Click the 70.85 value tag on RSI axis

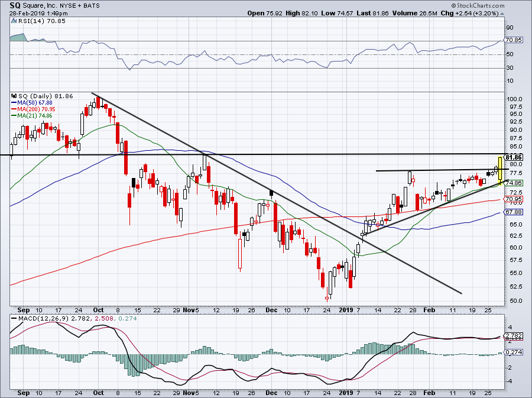tap(513, 40)
